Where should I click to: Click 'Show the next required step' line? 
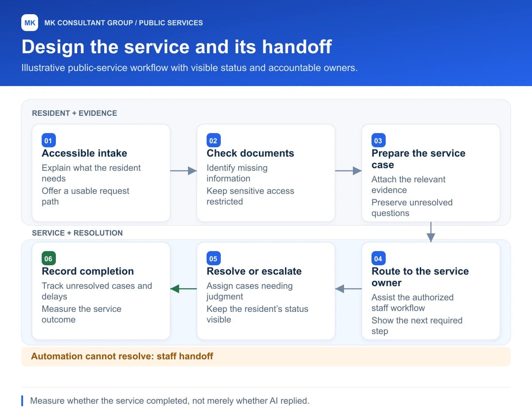[x=417, y=326]
